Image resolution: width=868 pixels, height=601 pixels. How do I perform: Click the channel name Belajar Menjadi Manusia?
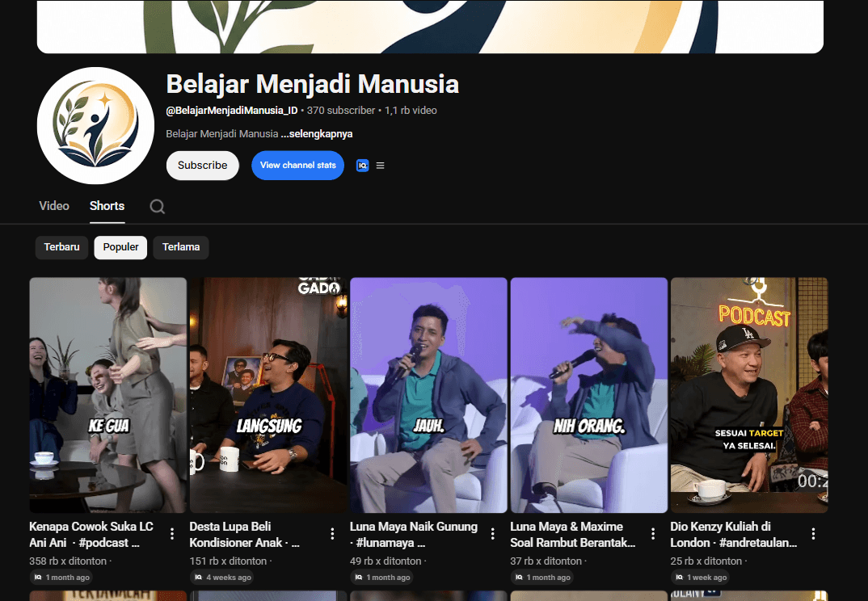pyautogui.click(x=313, y=84)
